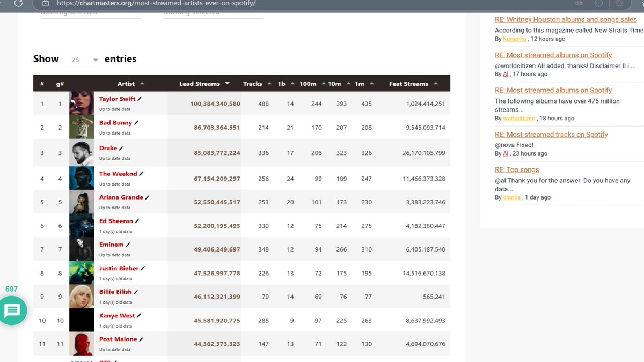
Task: Sort by the g# column header
Action: coord(60,84)
